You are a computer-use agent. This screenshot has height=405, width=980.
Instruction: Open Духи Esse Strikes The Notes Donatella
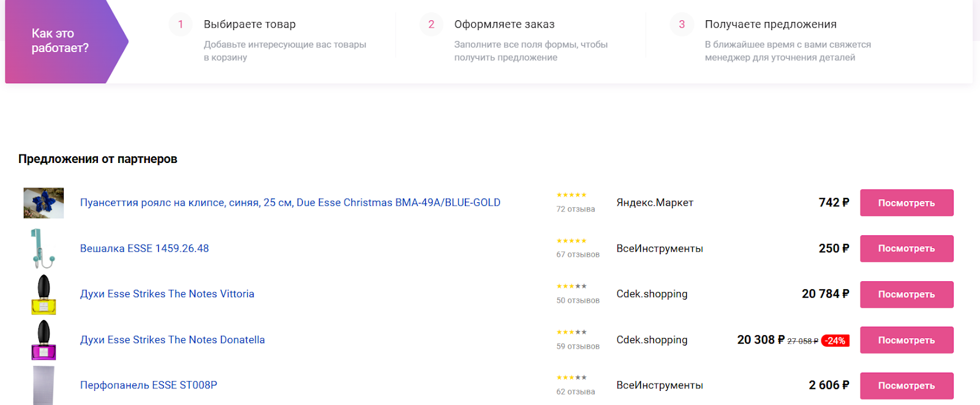click(x=173, y=340)
